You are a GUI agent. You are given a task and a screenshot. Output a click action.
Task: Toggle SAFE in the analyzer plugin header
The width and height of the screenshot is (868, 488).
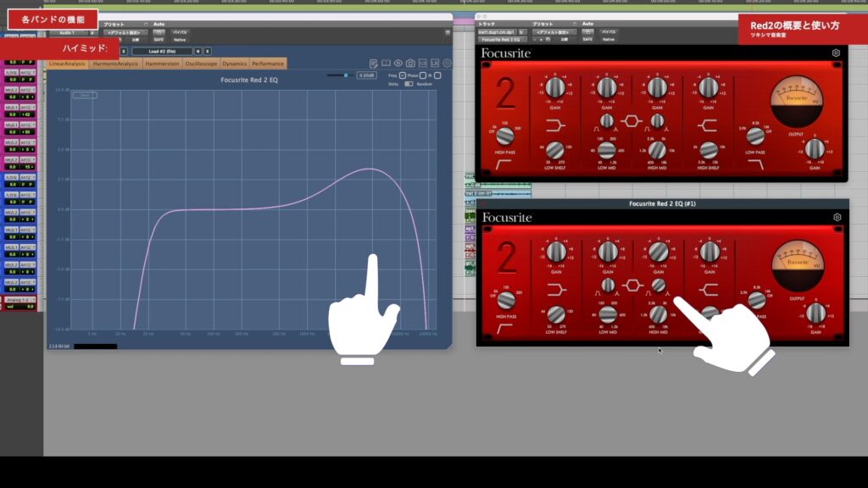(x=159, y=40)
